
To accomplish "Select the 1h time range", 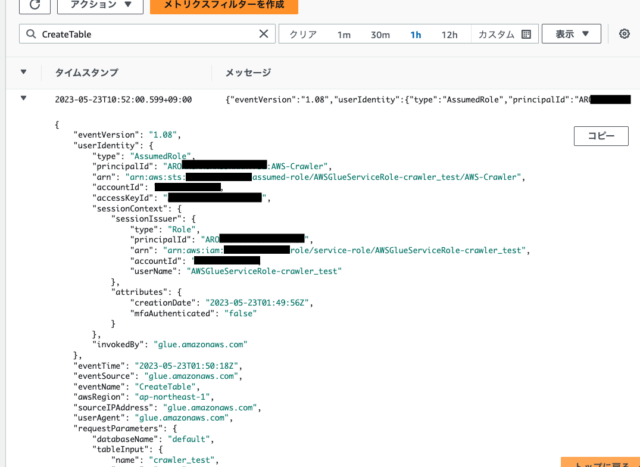I will pos(416,35).
